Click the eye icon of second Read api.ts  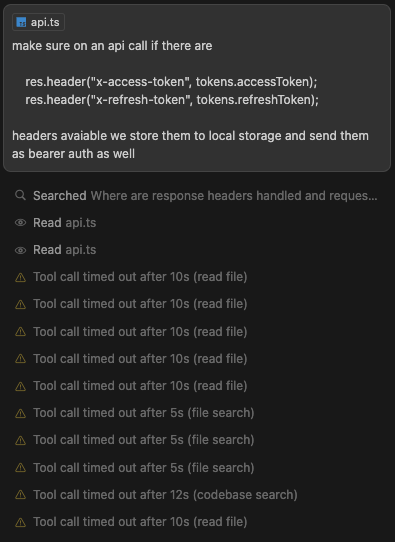click(20, 250)
